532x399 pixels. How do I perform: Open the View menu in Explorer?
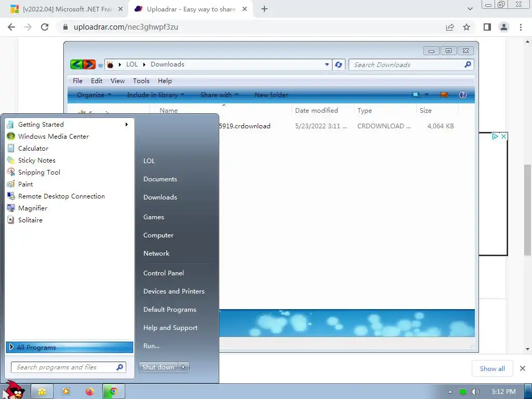click(118, 81)
